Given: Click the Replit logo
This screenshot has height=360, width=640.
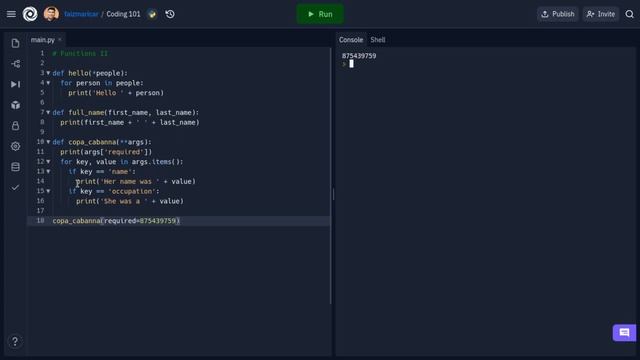Looking at the screenshot, I should [x=30, y=14].
